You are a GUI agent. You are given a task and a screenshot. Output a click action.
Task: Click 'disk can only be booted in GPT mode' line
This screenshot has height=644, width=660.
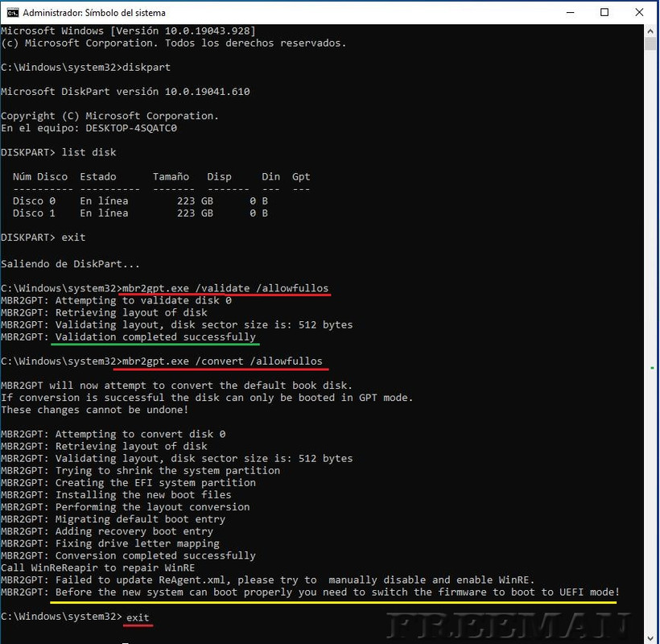click(207, 398)
